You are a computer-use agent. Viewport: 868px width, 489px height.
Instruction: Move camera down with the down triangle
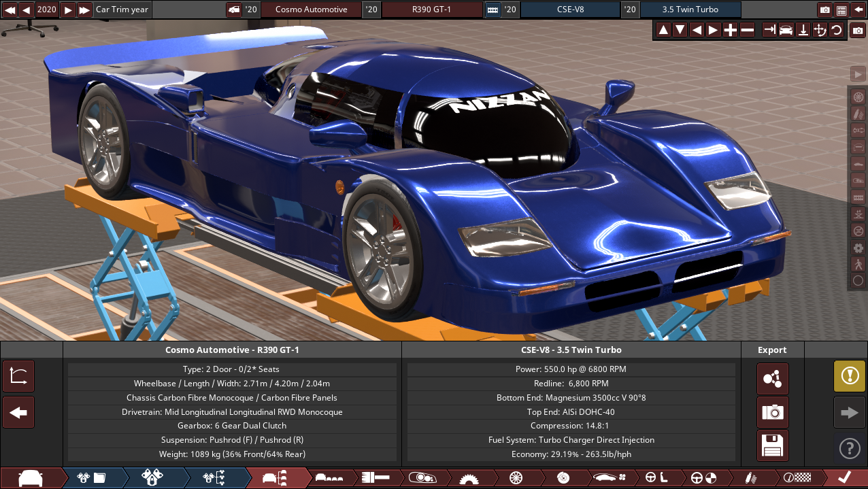coord(680,30)
